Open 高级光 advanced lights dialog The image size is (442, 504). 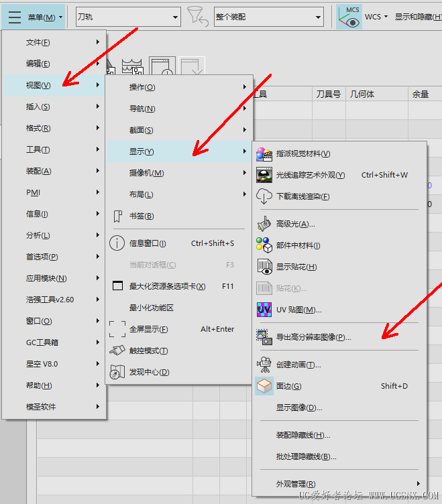[339, 224]
